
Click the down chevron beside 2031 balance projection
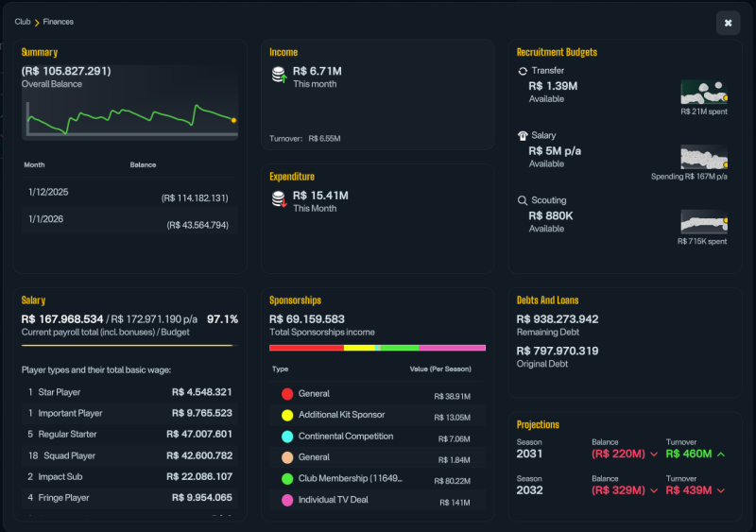point(654,455)
